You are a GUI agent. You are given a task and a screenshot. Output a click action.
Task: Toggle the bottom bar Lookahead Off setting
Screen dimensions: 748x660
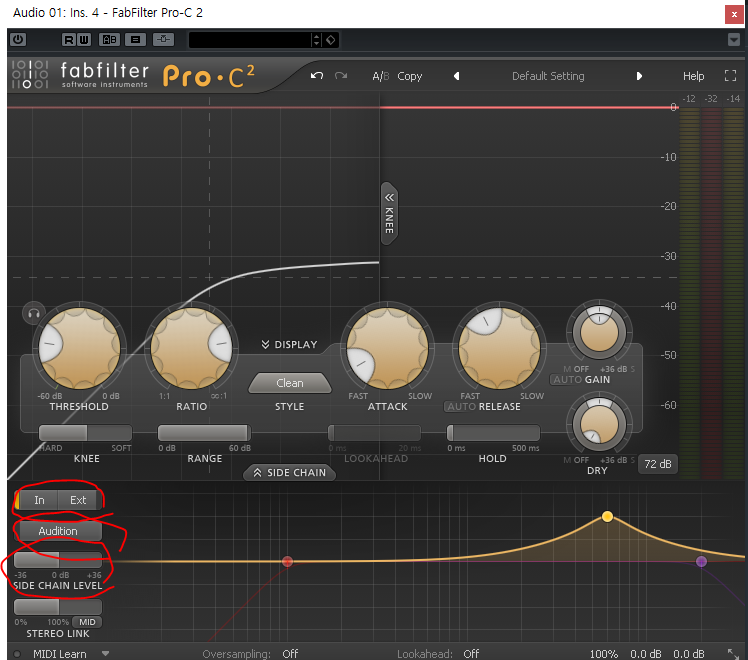tap(471, 654)
